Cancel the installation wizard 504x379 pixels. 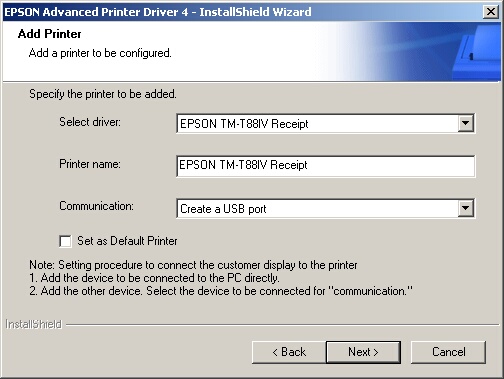click(448, 352)
